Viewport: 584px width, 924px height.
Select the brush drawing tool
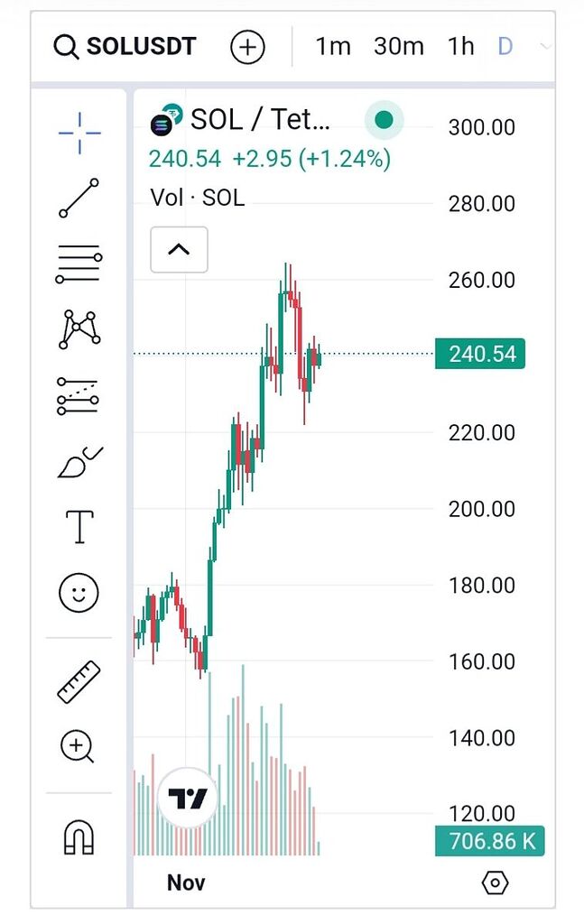point(79,461)
